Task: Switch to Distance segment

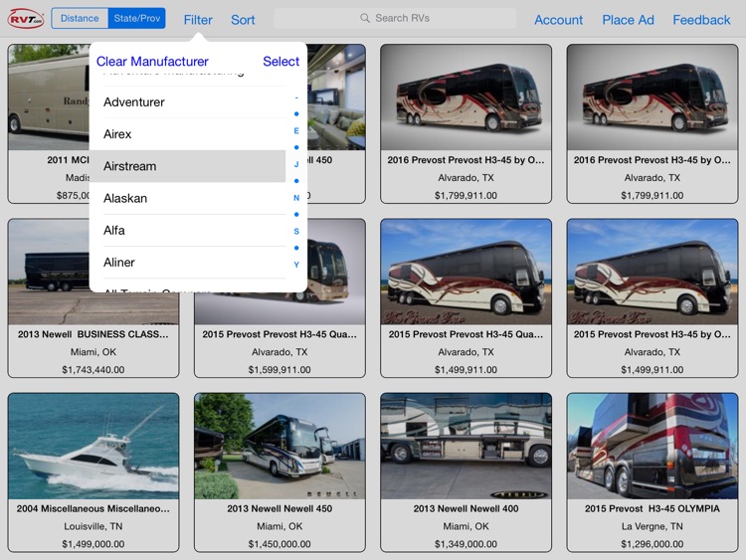Action: pos(80,18)
